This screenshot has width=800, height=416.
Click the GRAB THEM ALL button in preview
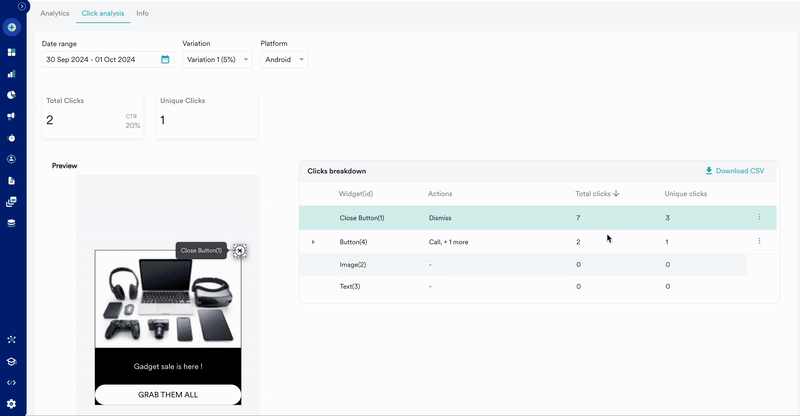[168, 394]
